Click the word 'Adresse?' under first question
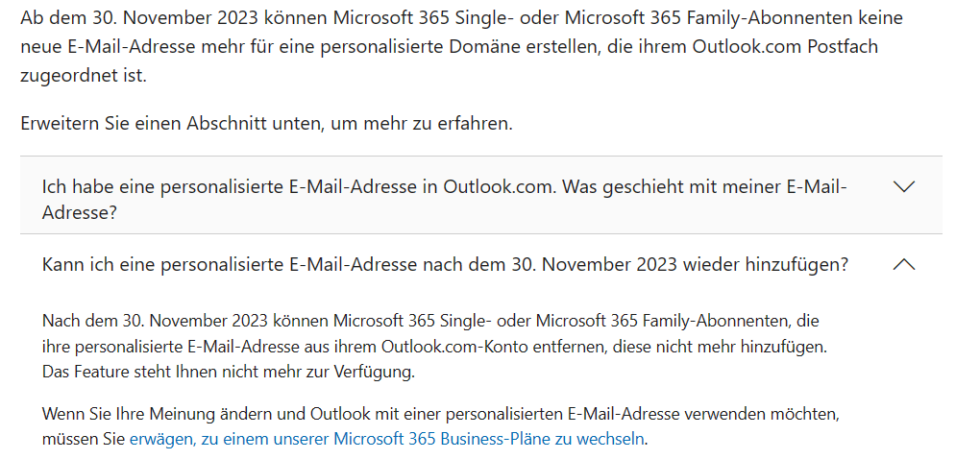This screenshot has height=459, width=980. [80, 213]
